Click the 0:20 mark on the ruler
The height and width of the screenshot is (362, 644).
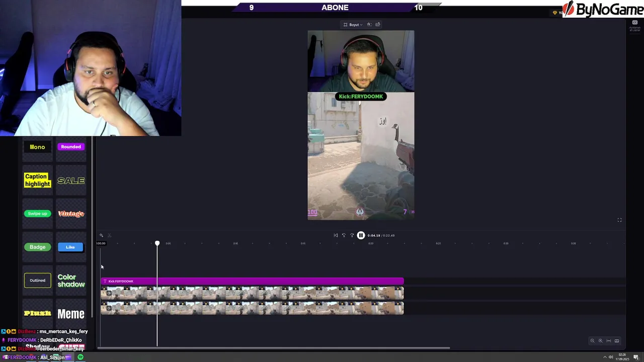370,243
